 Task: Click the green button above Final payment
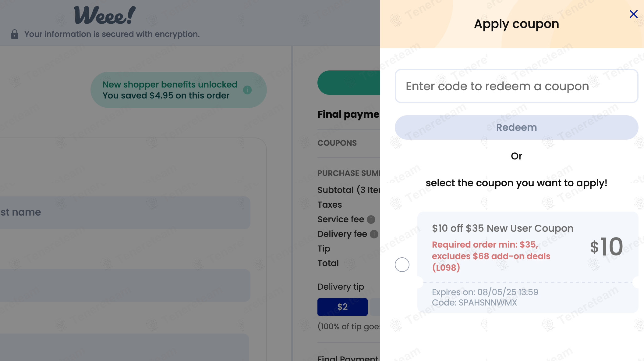pyautogui.click(x=349, y=83)
